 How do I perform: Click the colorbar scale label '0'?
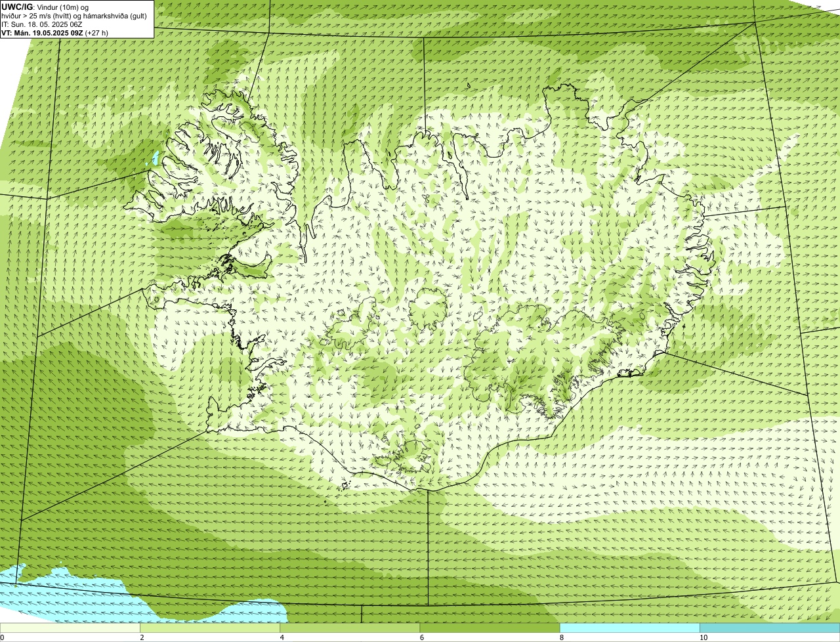2,637
